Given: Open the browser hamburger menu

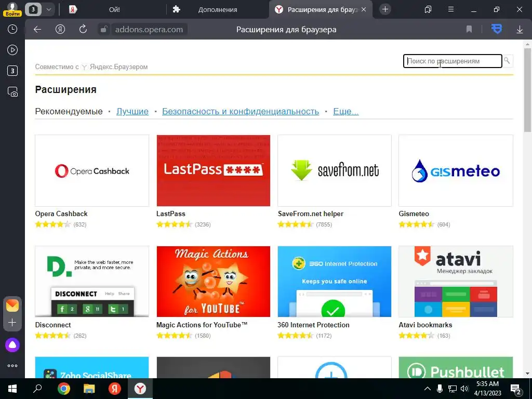Looking at the screenshot, I should point(451,9).
